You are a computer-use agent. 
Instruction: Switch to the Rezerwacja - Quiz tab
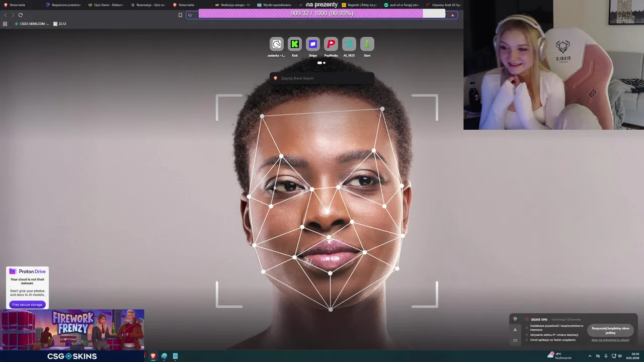coord(148,5)
